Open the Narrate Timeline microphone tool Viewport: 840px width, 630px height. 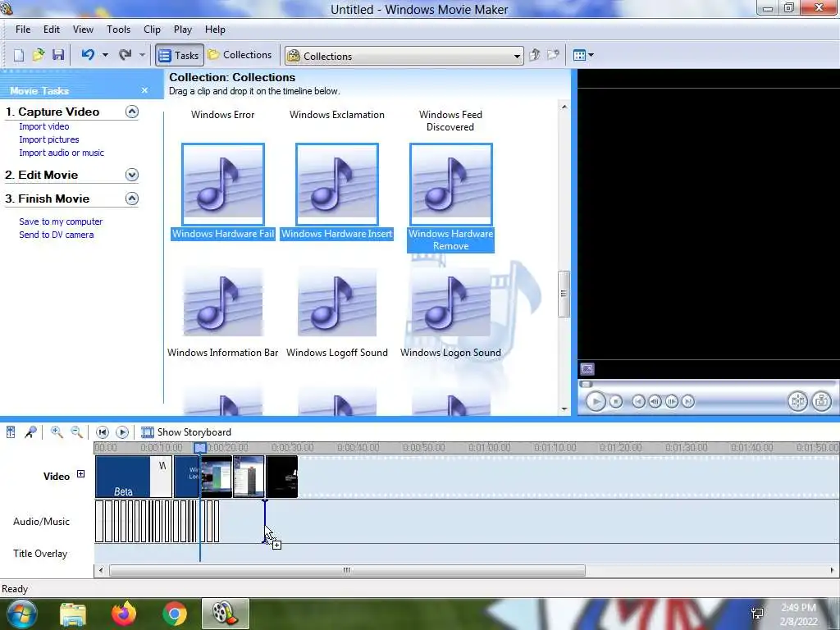(x=30, y=431)
